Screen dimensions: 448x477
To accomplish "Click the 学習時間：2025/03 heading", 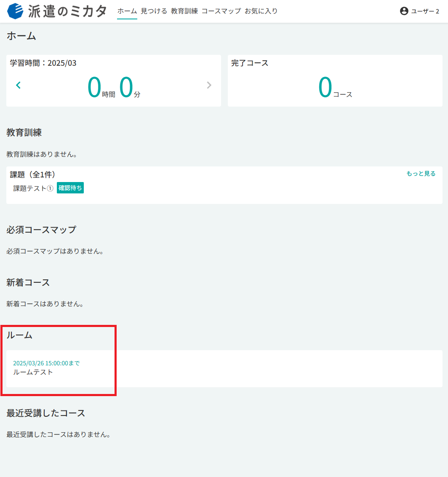I will [43, 63].
